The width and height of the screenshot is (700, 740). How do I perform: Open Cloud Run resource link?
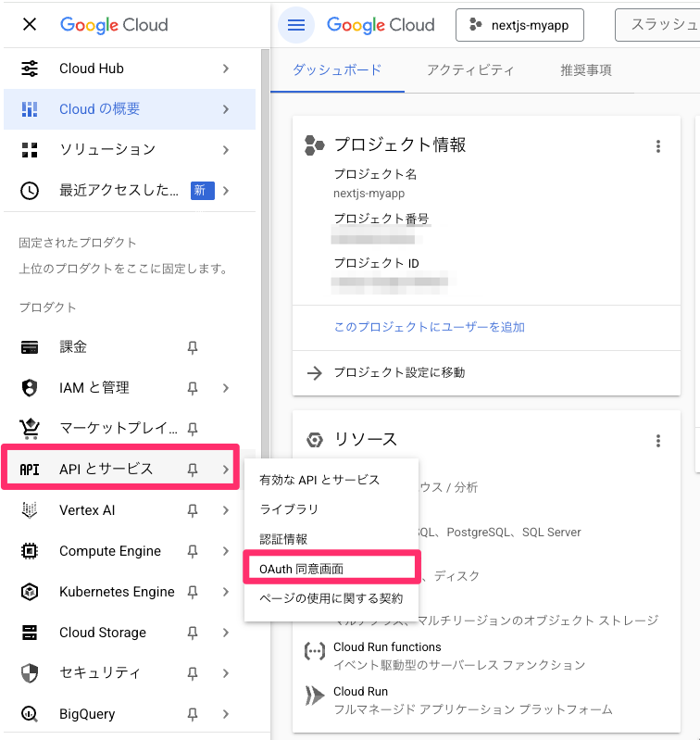click(360, 692)
